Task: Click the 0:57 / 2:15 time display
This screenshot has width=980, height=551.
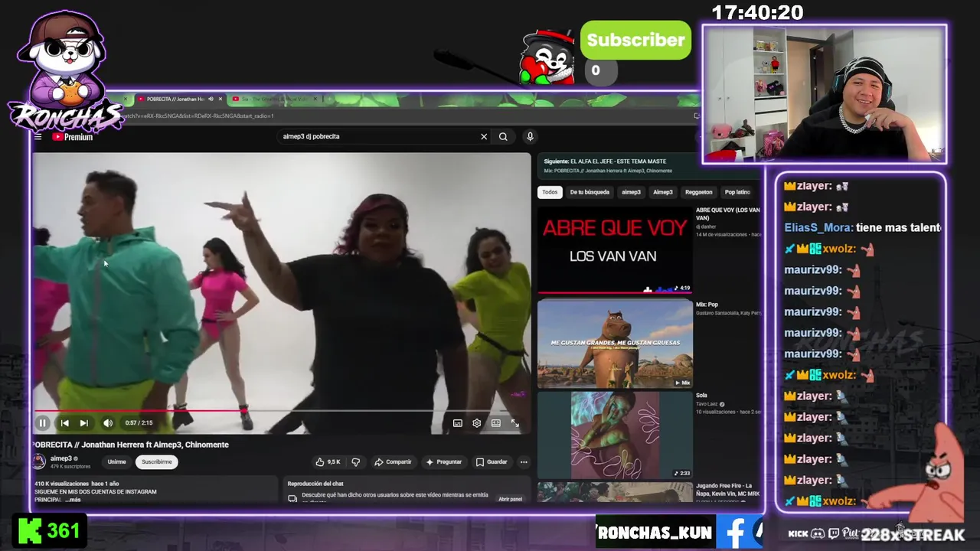Action: [139, 422]
